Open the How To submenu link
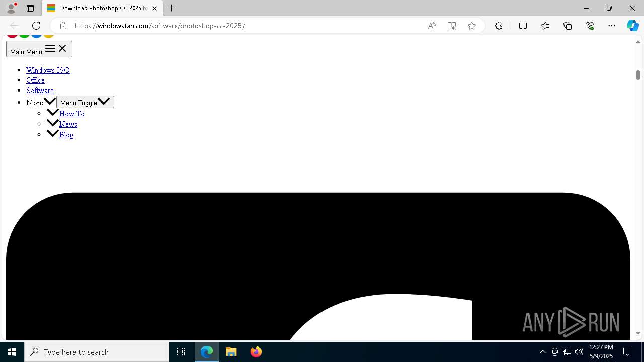Image resolution: width=644 pixels, height=362 pixels. [72, 114]
